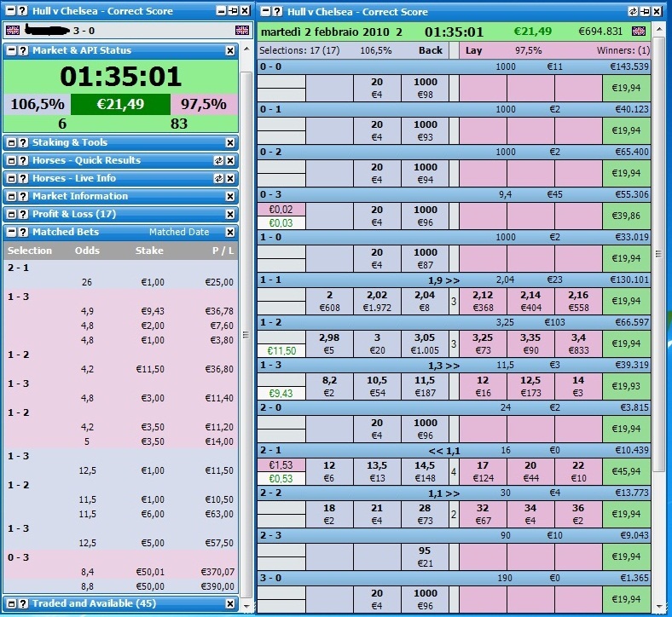Image resolution: width=672 pixels, height=617 pixels.
Task: Pin the left Hull v Chelsea window
Action: click(x=233, y=11)
